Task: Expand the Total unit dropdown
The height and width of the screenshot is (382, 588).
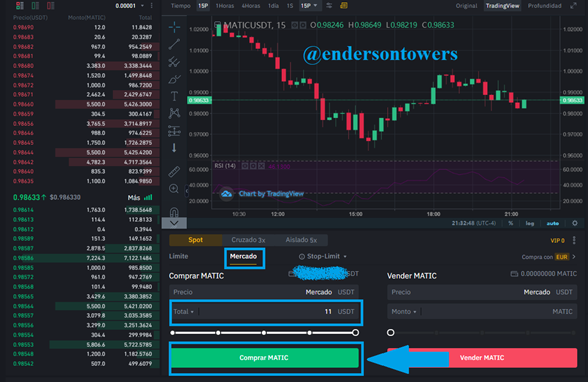Action: pos(183,312)
